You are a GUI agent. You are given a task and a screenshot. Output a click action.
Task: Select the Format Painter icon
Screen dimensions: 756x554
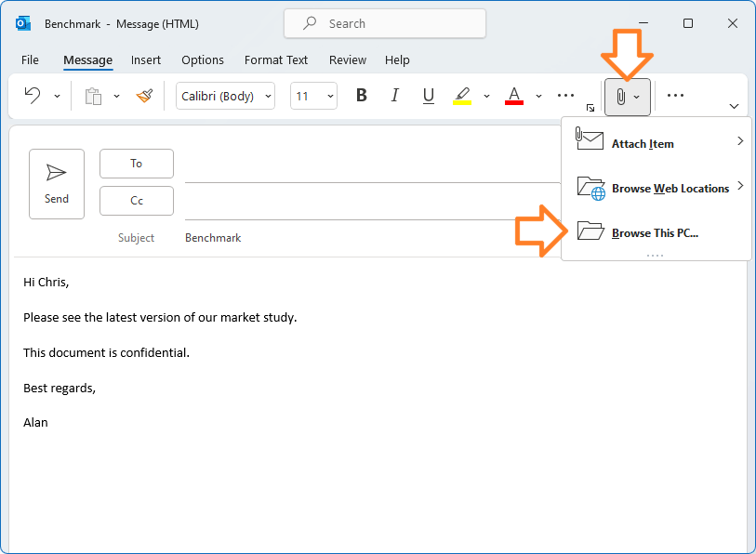[x=145, y=96]
